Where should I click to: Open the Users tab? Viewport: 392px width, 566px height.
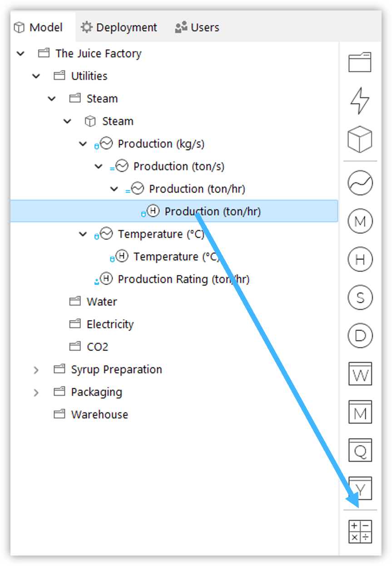pyautogui.click(x=197, y=27)
